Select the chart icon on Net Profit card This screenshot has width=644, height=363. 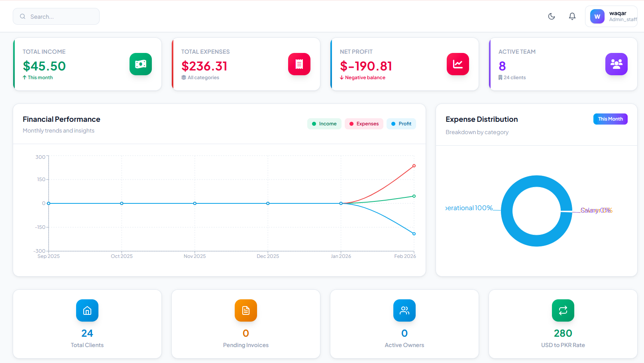tap(457, 64)
